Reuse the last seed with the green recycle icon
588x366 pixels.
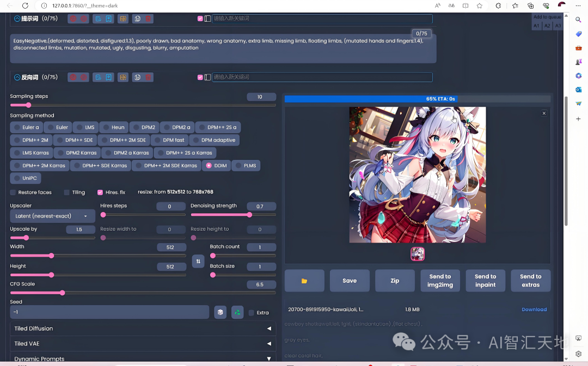tap(237, 312)
